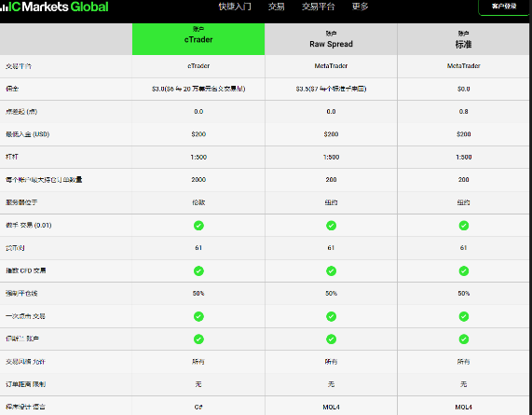Click cTrader micro lot (0.01) checkmark
Screen dimensions: 532x415
[198, 226]
